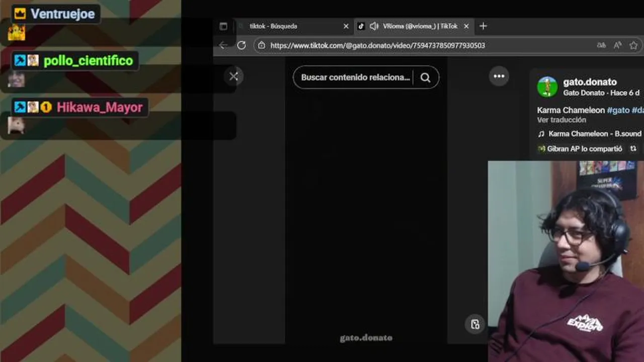Click the clipboard icon on the video

point(475,324)
